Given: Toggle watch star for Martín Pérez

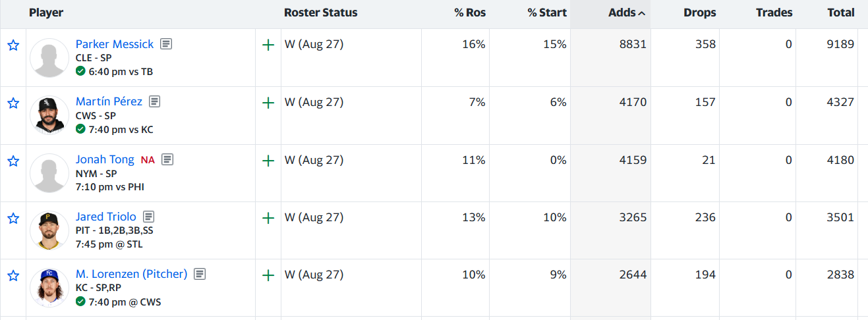Looking at the screenshot, I should coord(13,103).
